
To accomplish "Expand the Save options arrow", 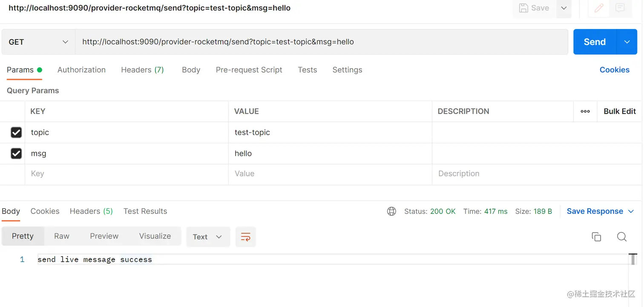I will pos(563,8).
